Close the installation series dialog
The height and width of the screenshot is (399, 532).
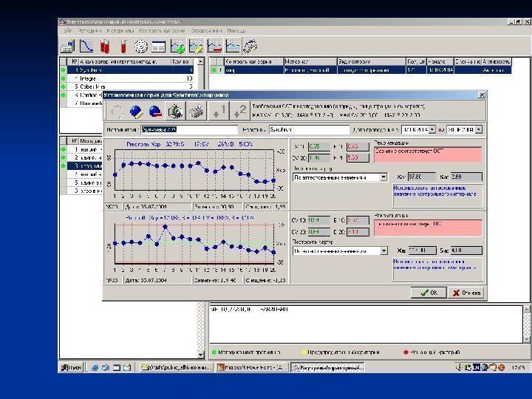pos(482,95)
